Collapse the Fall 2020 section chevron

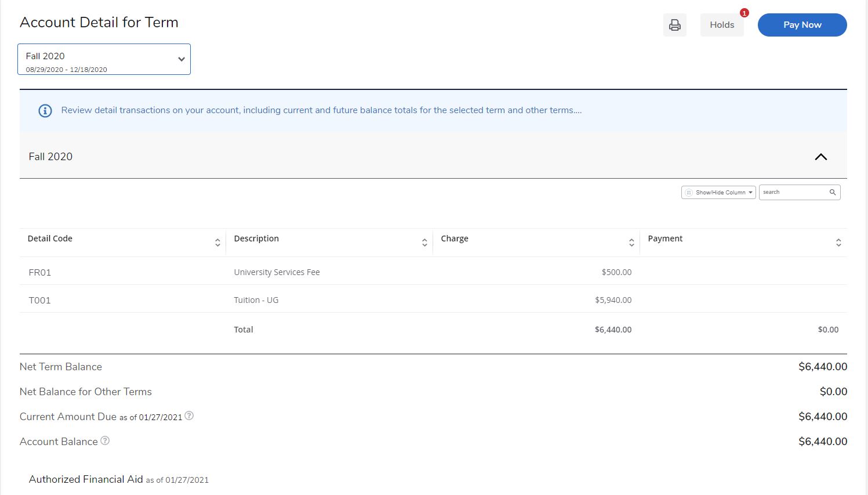pos(820,157)
